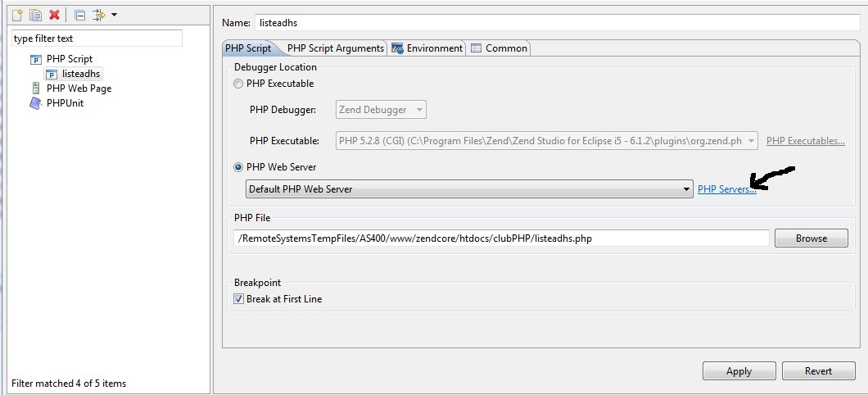The width and height of the screenshot is (868, 395).
Task: Open the Environment tab
Action: pos(427,48)
